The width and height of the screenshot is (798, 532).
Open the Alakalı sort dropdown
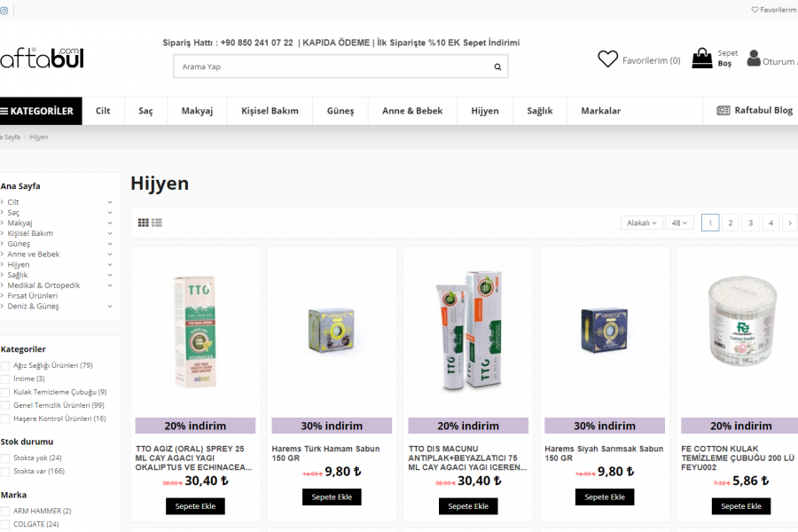641,223
